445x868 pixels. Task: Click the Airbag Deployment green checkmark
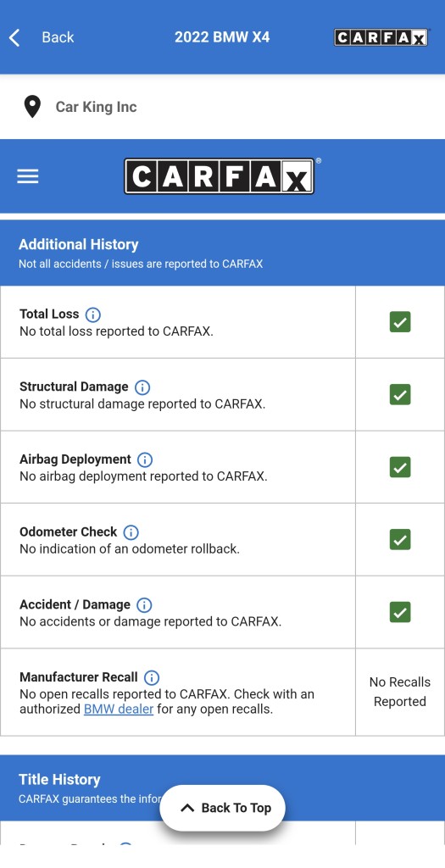coord(400,467)
